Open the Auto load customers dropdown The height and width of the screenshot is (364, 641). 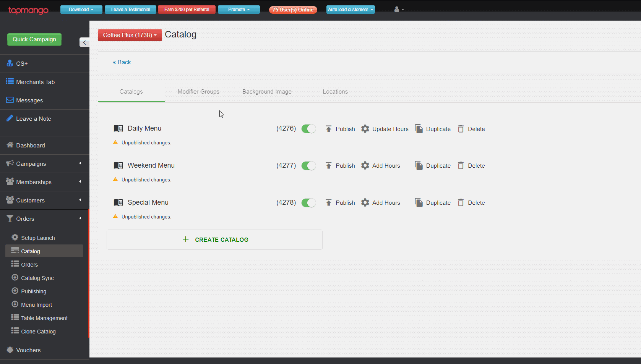coord(350,9)
